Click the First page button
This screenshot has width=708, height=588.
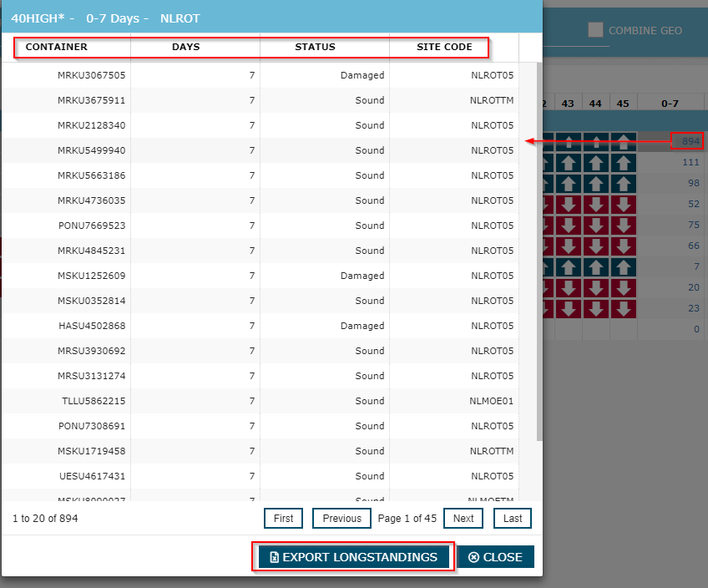point(284,518)
